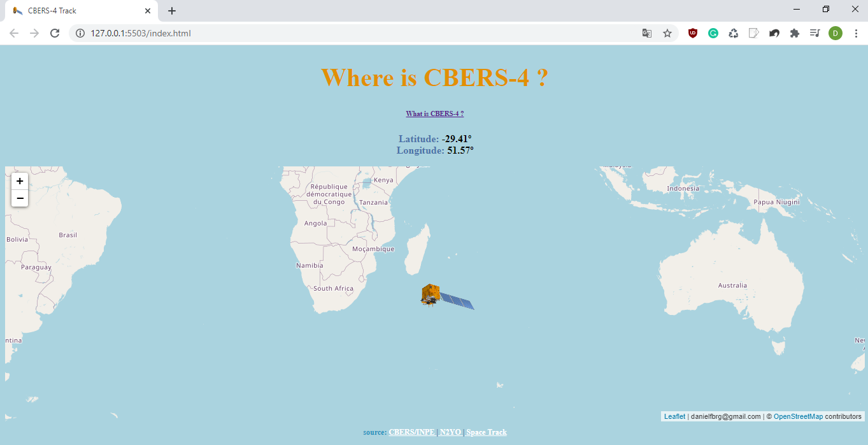Click the Papua Niugini label on map
The image size is (868, 445).
(x=776, y=202)
